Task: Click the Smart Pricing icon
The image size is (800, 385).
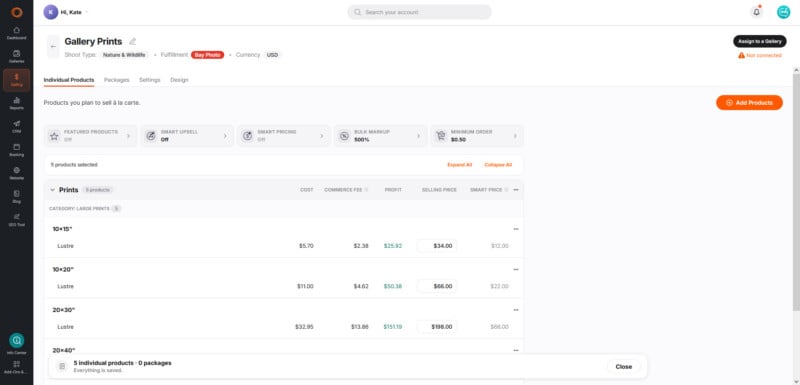Action: click(247, 136)
